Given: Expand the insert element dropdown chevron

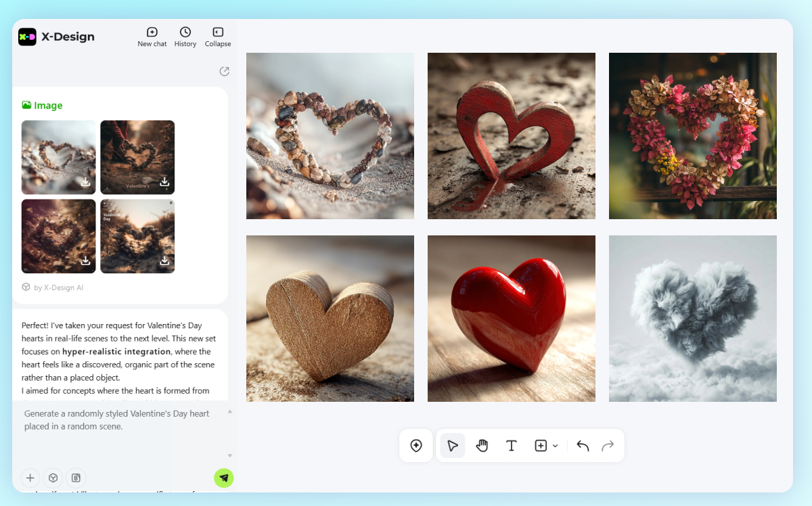Looking at the screenshot, I should tap(554, 445).
